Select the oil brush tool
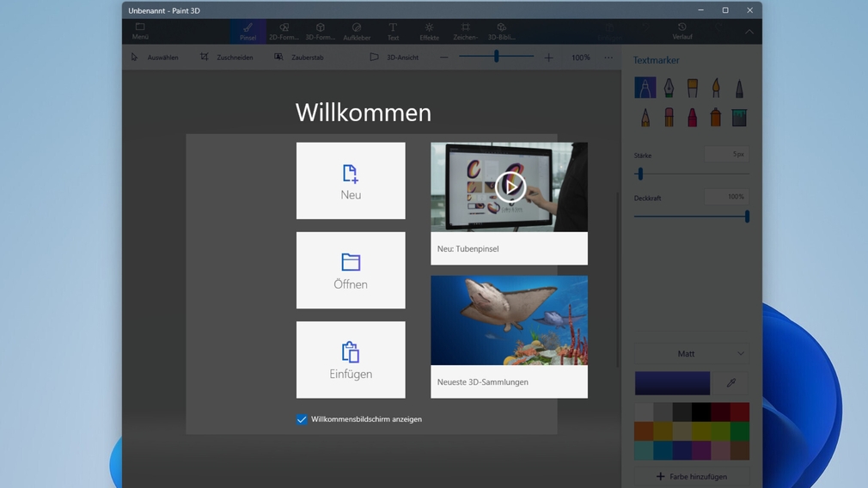This screenshot has height=488, width=868. click(693, 88)
